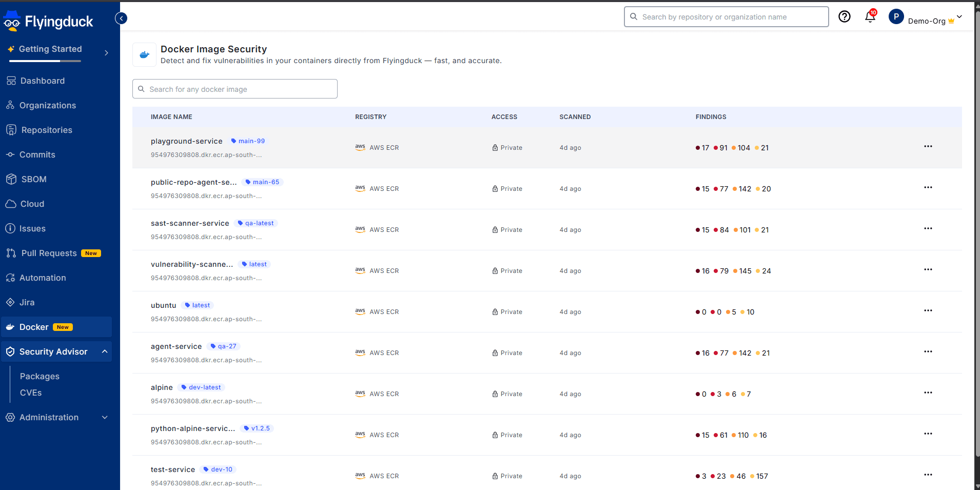
Task: Open the notifications bell
Action: coord(869,17)
